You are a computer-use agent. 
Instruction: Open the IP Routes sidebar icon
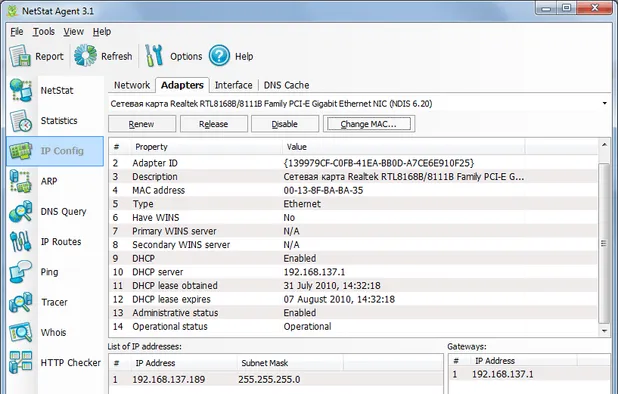[20, 242]
